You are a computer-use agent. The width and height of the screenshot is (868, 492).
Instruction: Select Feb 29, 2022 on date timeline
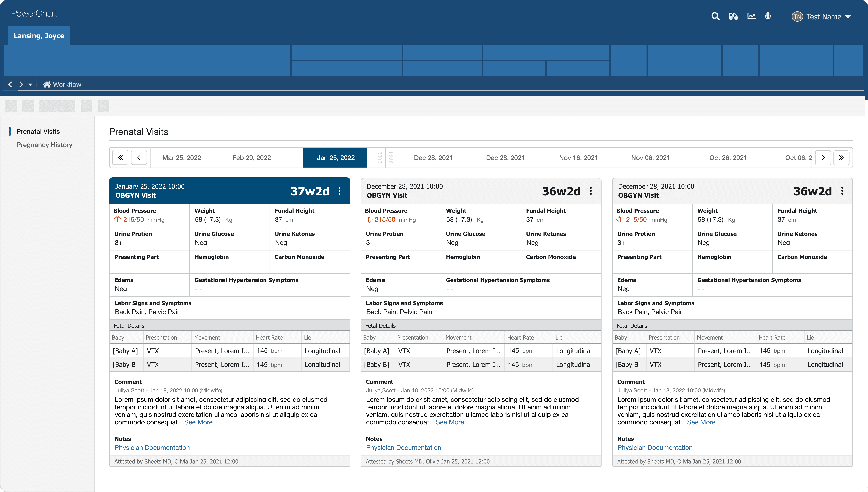(x=251, y=158)
